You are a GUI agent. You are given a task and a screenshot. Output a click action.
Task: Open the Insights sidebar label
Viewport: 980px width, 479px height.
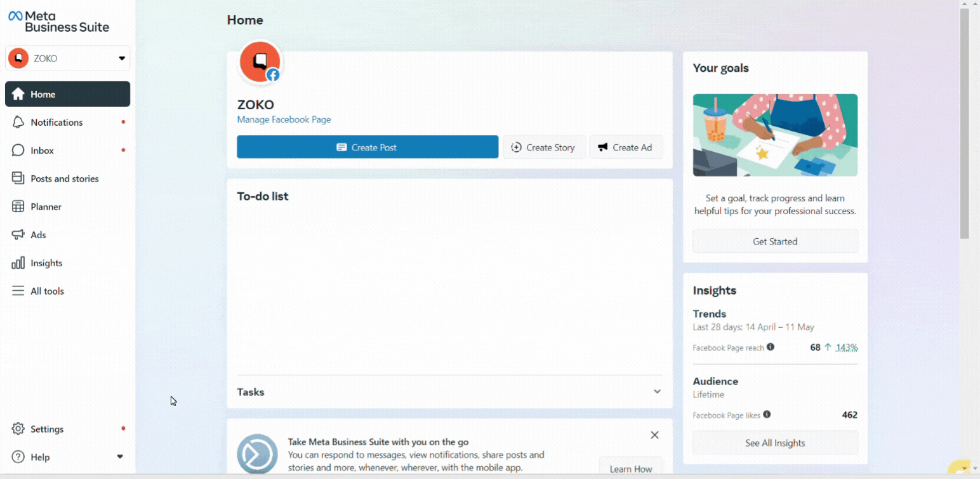(46, 263)
